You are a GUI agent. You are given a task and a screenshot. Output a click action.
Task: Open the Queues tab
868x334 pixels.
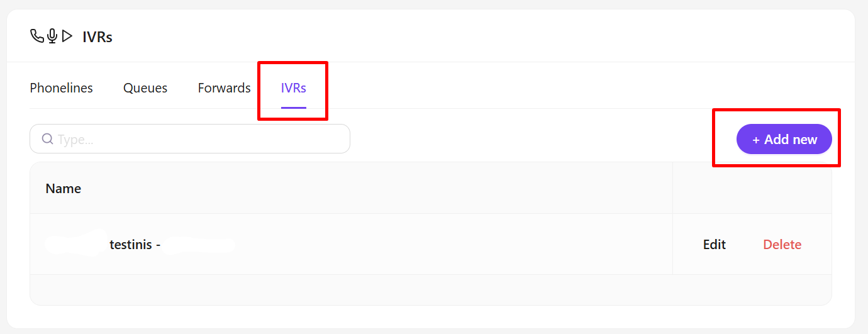click(145, 88)
